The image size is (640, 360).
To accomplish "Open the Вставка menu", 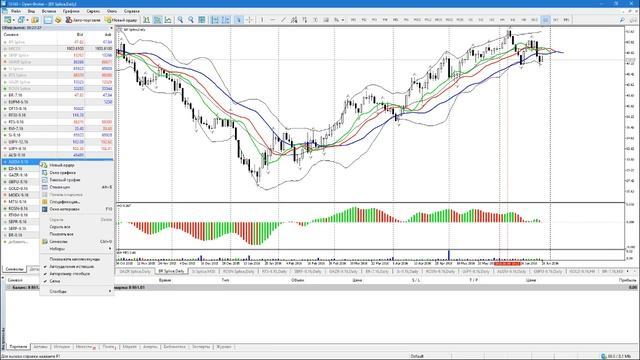I will coord(49,11).
